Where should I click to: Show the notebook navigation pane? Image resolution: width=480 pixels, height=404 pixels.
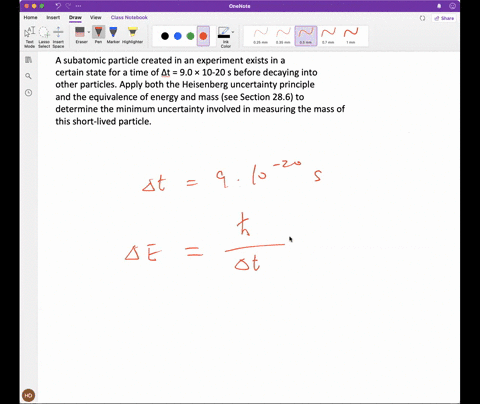coord(29,60)
